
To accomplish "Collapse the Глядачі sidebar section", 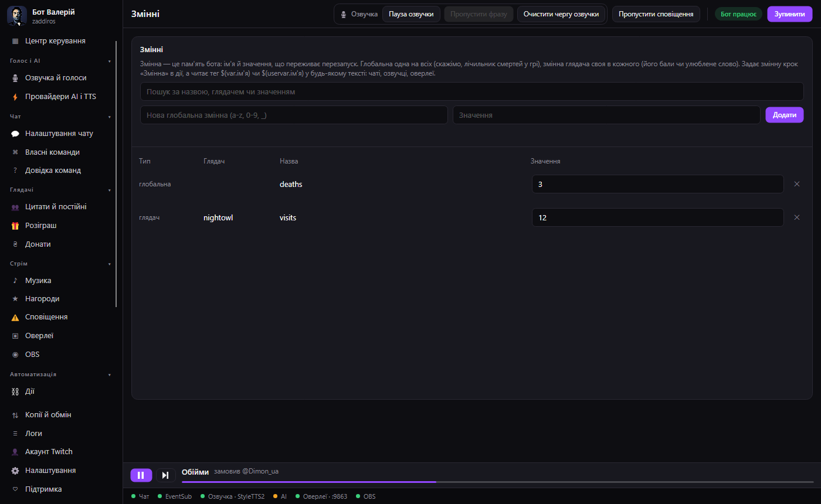I will pos(110,190).
